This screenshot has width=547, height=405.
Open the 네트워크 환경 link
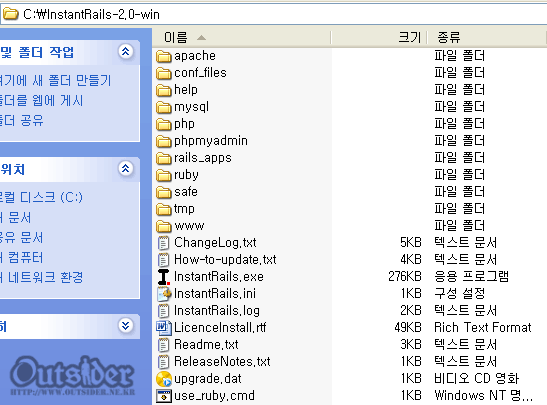[42, 277]
